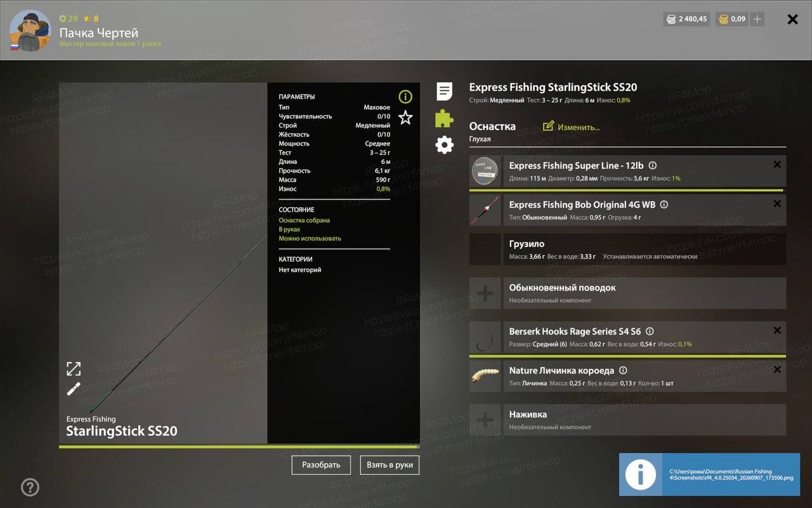The width and height of the screenshot is (812, 508).
Task: Show info for Berserk Hooks Rage Series
Action: 650,331
